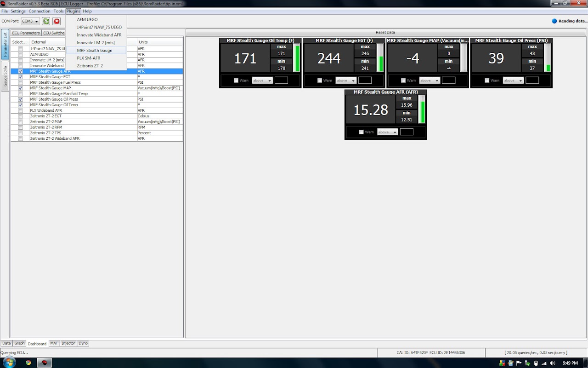This screenshot has width=588, height=368.
Task: Open the Windows Start orb
Action: [9, 362]
